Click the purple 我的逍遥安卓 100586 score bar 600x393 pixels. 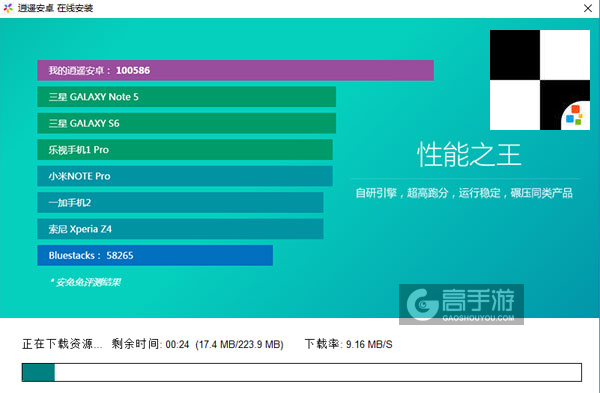[x=235, y=70]
